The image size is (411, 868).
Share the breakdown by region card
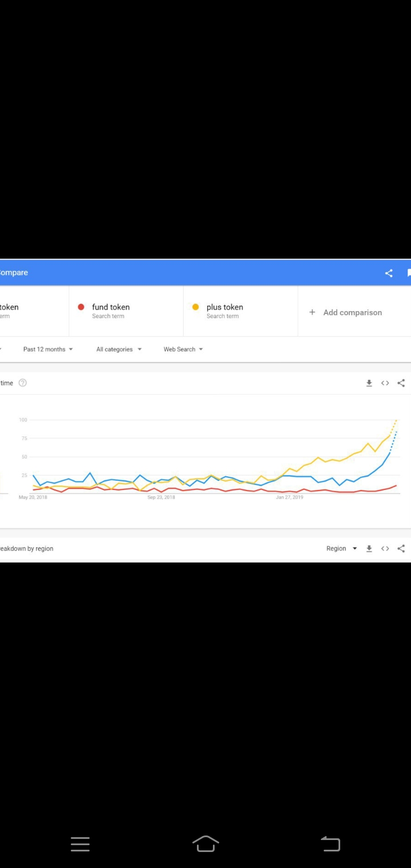tap(401, 549)
